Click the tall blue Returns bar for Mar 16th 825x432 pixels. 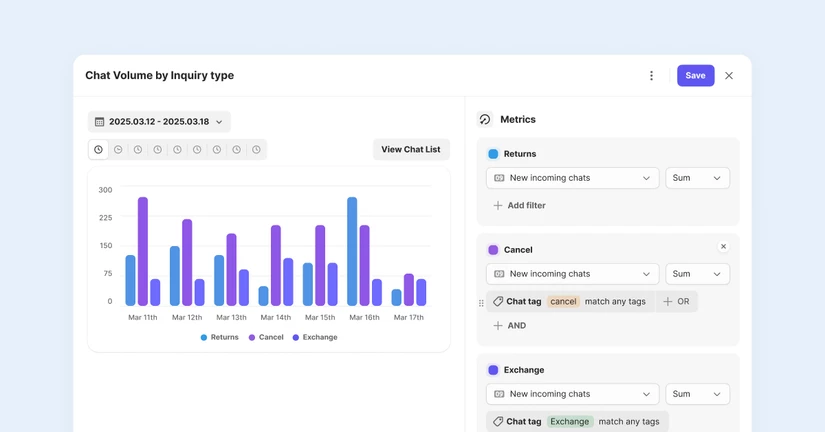(x=352, y=252)
